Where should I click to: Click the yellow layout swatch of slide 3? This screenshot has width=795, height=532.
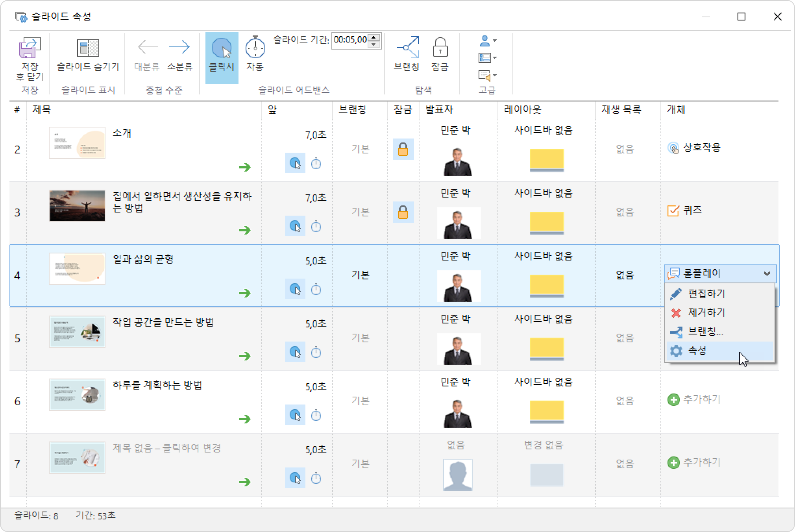click(x=547, y=222)
